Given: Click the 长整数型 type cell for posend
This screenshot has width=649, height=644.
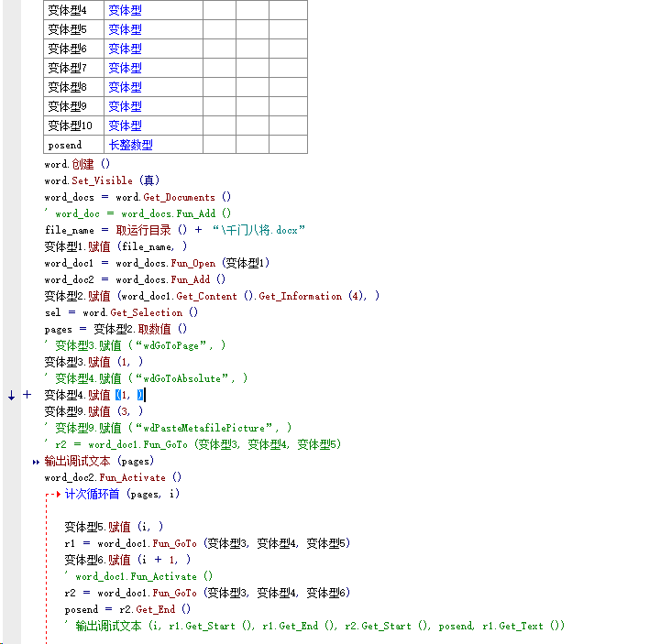Looking at the screenshot, I should 154,145.
